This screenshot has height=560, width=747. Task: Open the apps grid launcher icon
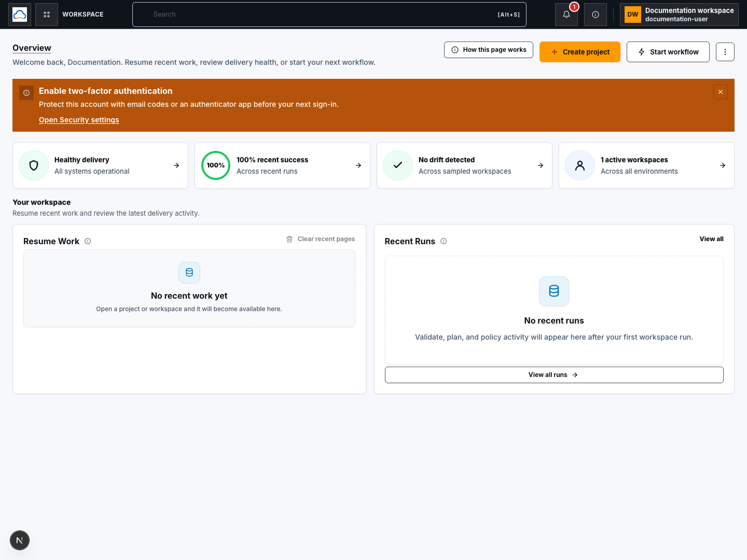47,15
